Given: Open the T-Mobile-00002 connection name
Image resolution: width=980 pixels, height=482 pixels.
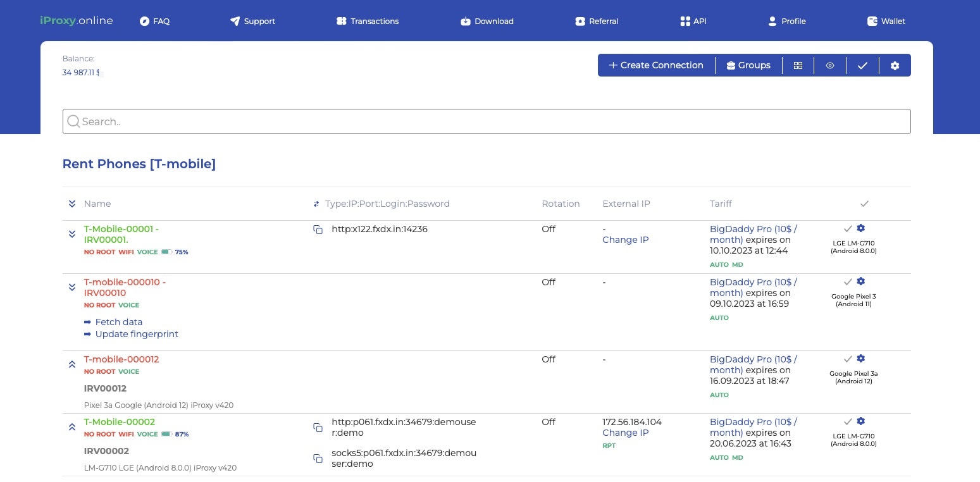Looking at the screenshot, I should 119,422.
